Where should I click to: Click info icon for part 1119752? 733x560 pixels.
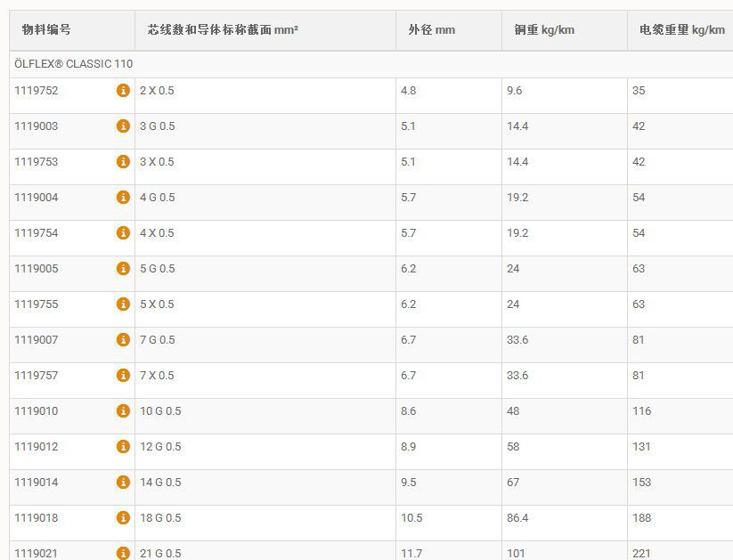tap(123, 91)
